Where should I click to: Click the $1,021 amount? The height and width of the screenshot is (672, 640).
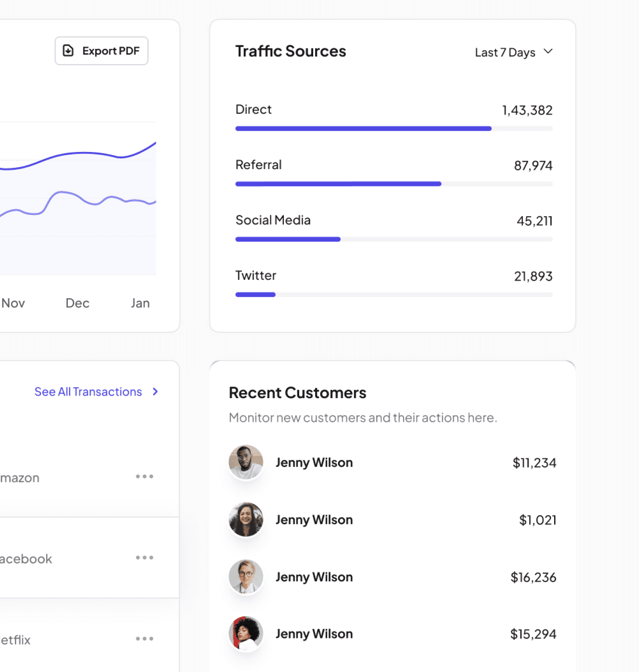tap(538, 520)
